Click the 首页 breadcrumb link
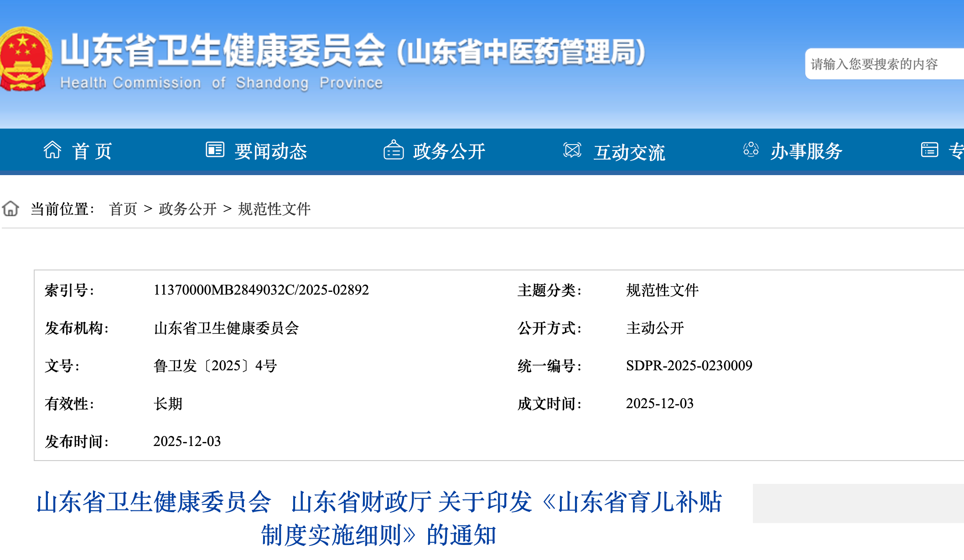Viewport: 964px width, 560px height. tap(123, 209)
